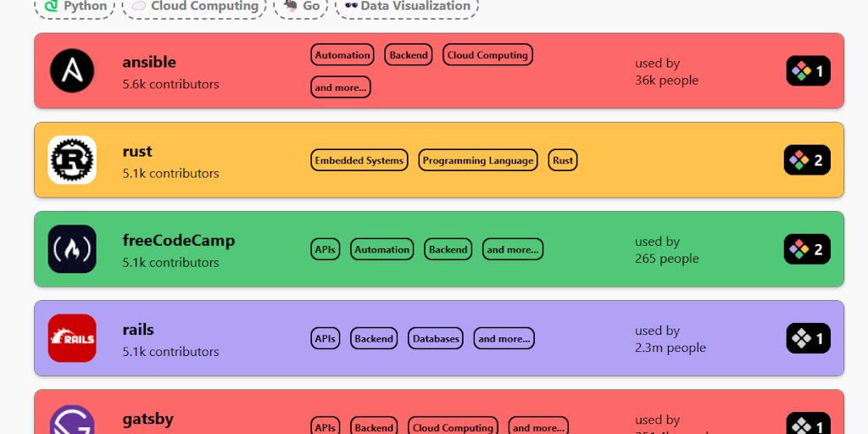Click the ansible issue count badge
This screenshot has width=868, height=434.
[808, 71]
